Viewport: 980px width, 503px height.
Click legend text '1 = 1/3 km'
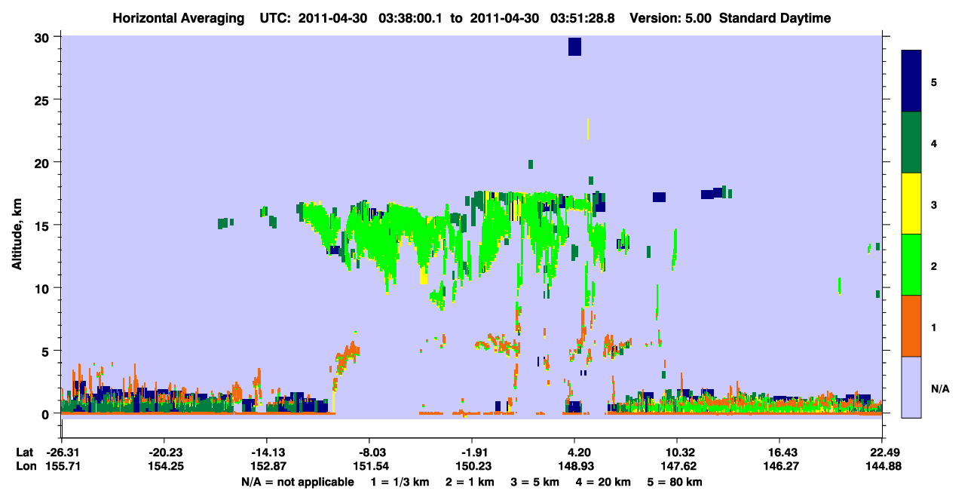click(x=399, y=482)
